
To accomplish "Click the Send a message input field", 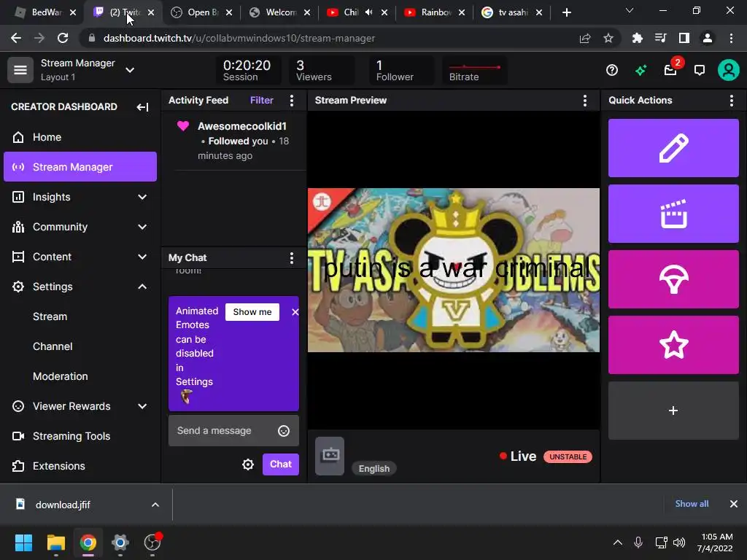I will tap(233, 430).
